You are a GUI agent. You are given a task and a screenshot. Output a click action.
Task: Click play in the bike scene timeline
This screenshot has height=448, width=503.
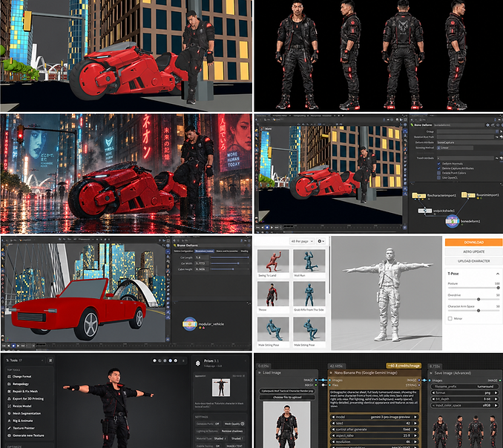(x=272, y=228)
